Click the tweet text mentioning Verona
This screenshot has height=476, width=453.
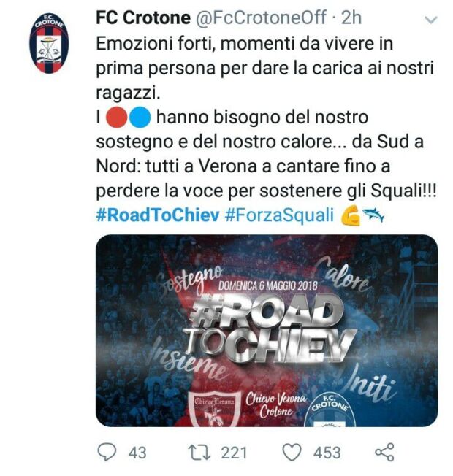[x=266, y=118]
